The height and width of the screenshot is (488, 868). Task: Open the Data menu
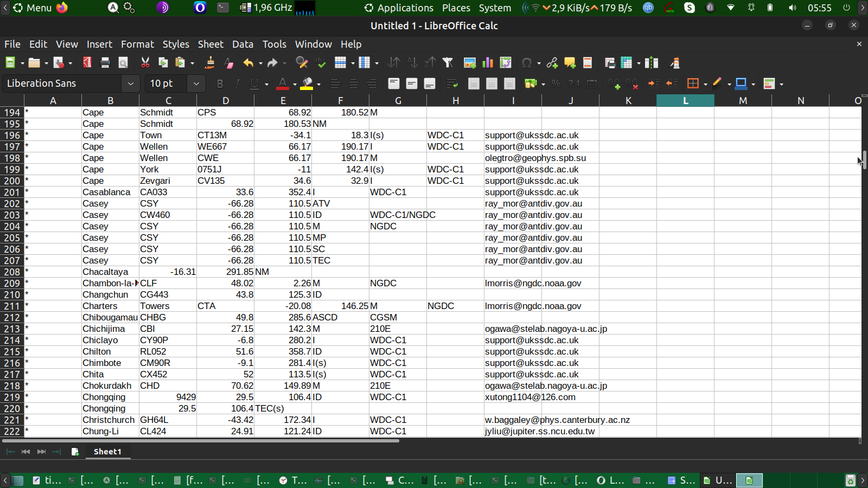coord(242,44)
